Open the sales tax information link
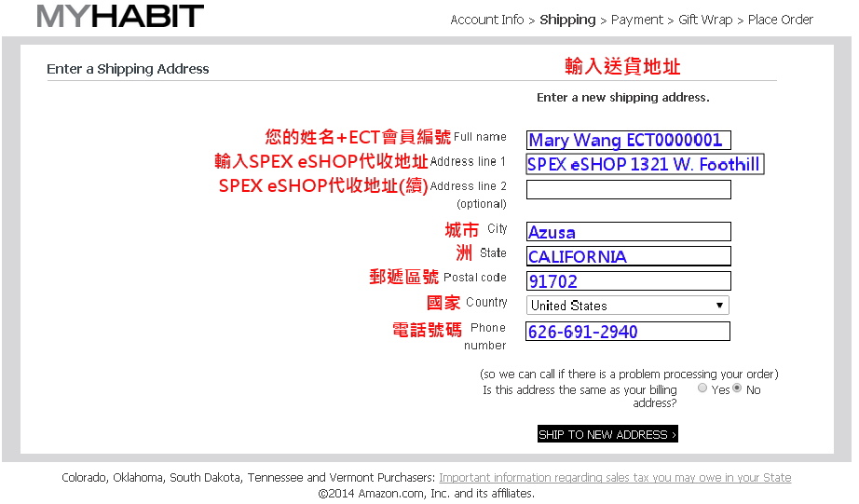The height and width of the screenshot is (504, 859). pos(615,478)
